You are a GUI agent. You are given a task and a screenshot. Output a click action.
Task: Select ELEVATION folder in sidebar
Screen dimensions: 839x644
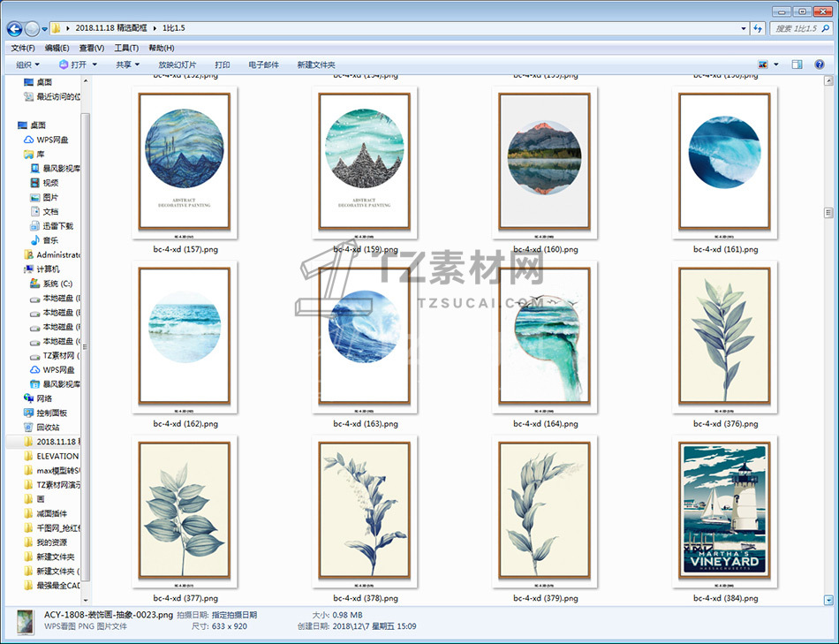(x=51, y=456)
